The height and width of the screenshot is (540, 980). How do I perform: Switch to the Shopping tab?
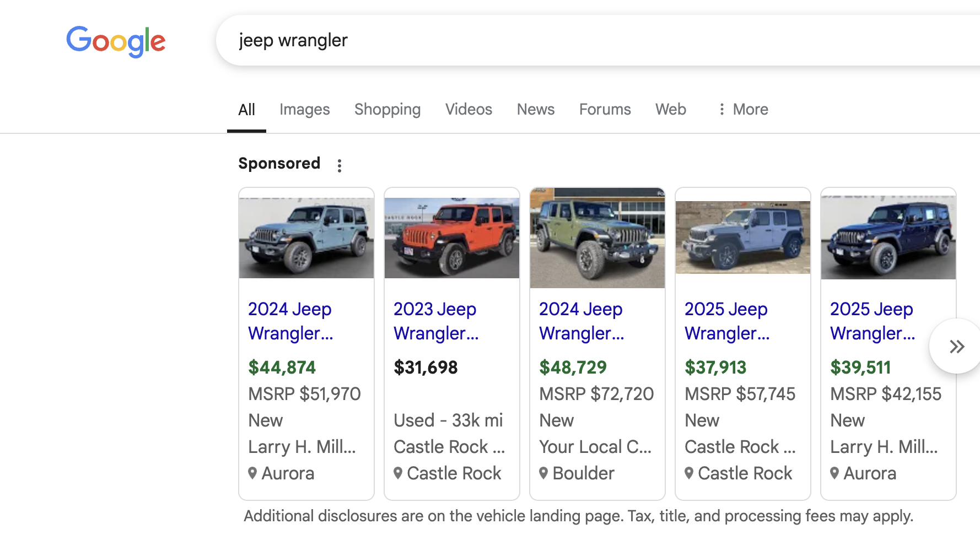pos(387,109)
